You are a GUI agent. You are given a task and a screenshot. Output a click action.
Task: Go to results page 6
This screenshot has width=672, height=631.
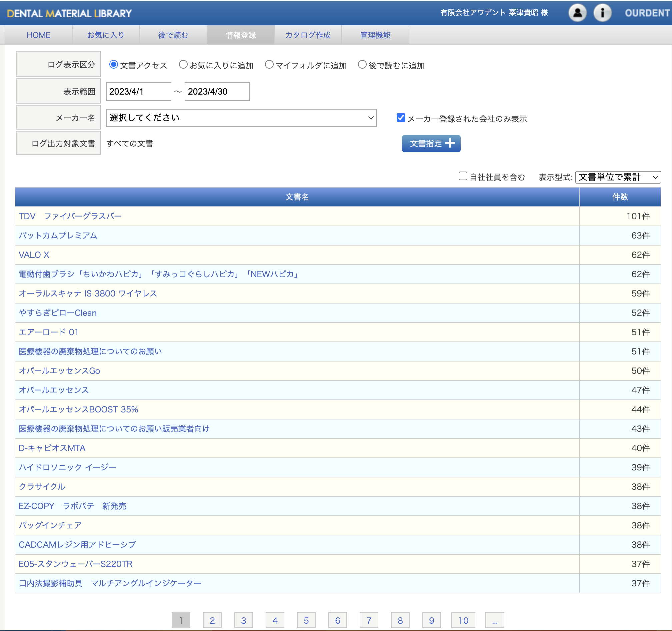click(338, 620)
